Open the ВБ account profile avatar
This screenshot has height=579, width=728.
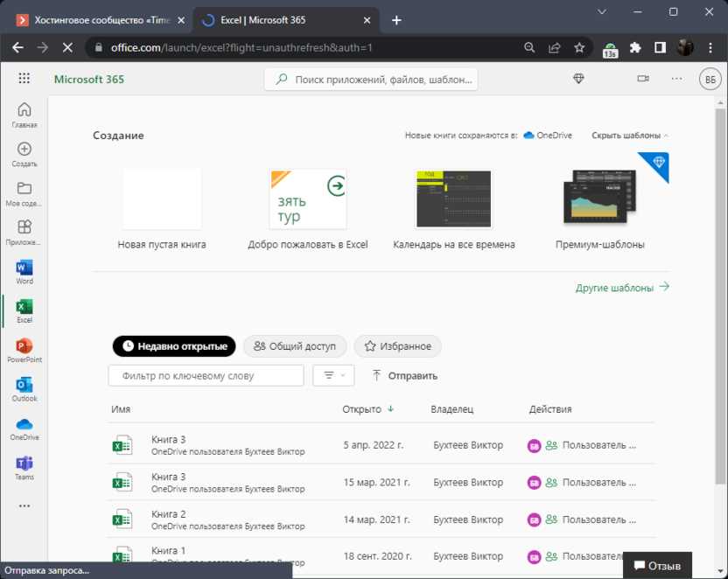tap(710, 80)
